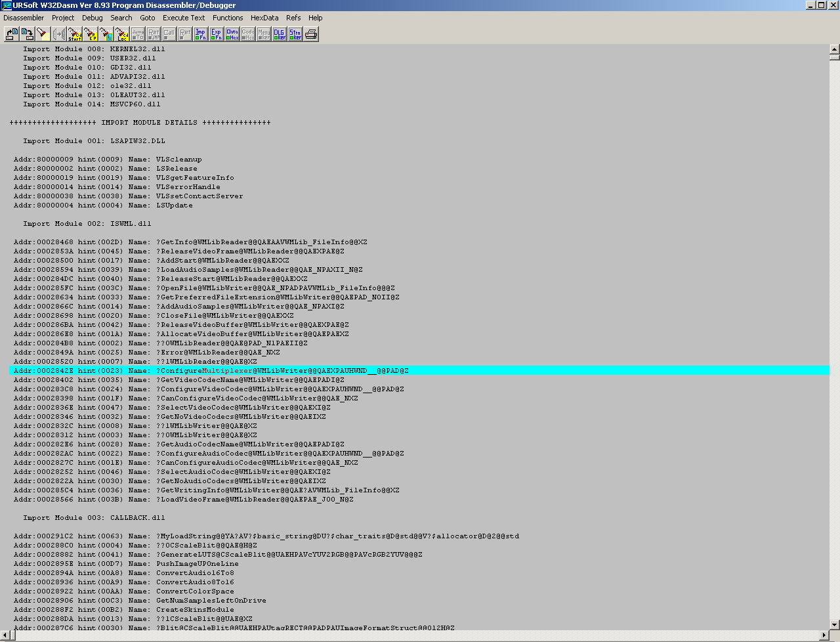Click the horizontal scrollbar right arrow
This screenshot has width=840, height=642.
(x=825, y=635)
